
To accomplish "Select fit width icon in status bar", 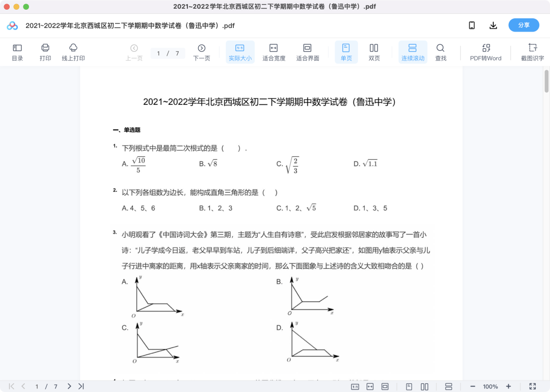I will click(x=370, y=386).
